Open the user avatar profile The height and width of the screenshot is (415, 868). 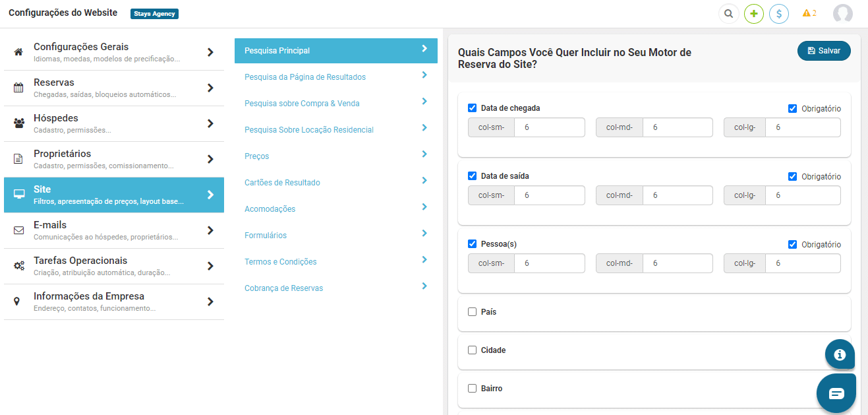click(x=843, y=13)
